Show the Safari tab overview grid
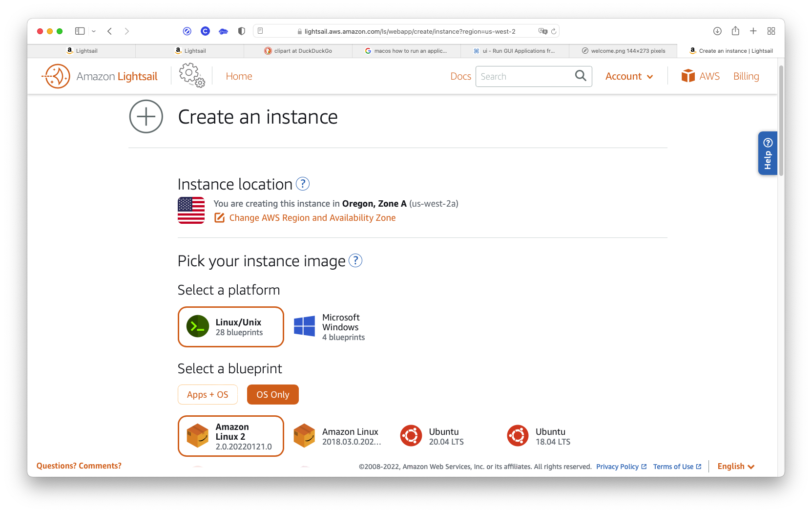The height and width of the screenshot is (513, 812). tap(771, 31)
